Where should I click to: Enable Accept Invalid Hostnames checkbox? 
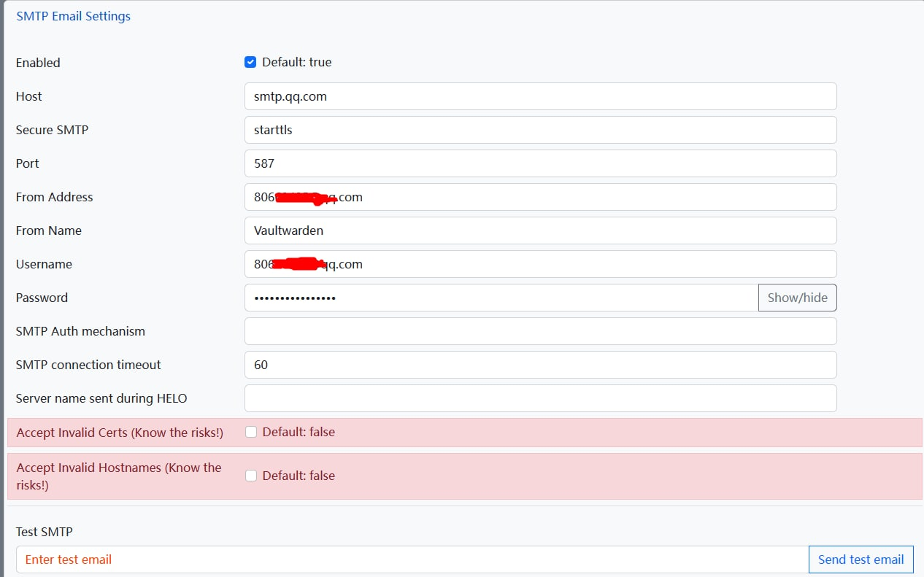pyautogui.click(x=251, y=476)
